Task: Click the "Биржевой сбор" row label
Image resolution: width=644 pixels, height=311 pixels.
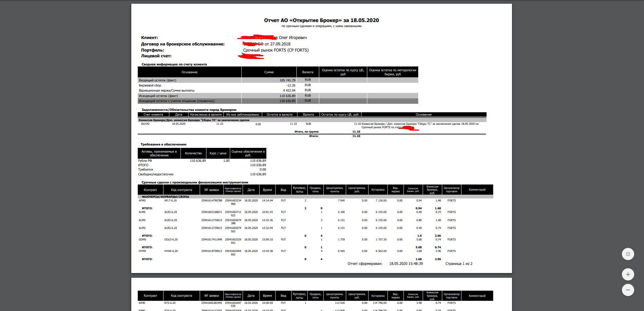Action: click(150, 85)
